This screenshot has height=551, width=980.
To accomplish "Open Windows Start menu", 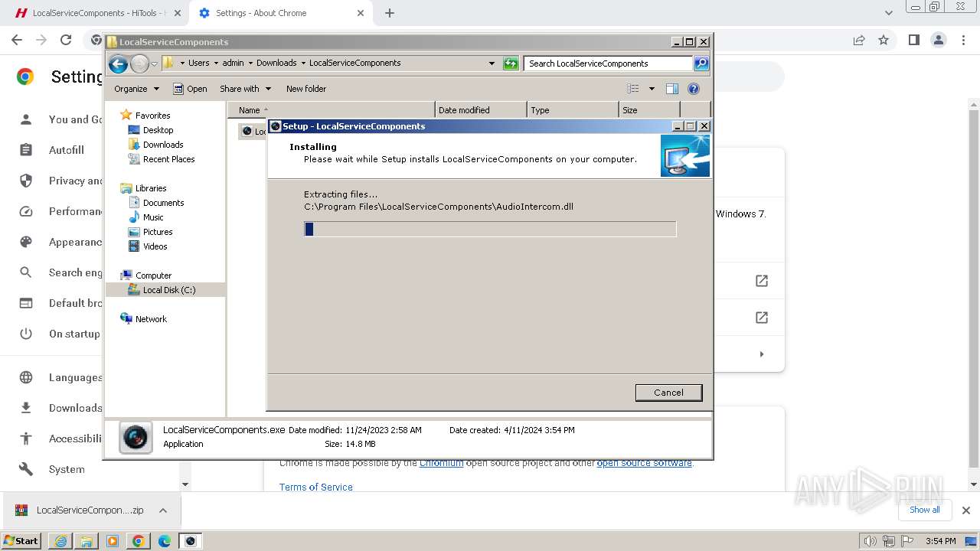I will pos(21,541).
